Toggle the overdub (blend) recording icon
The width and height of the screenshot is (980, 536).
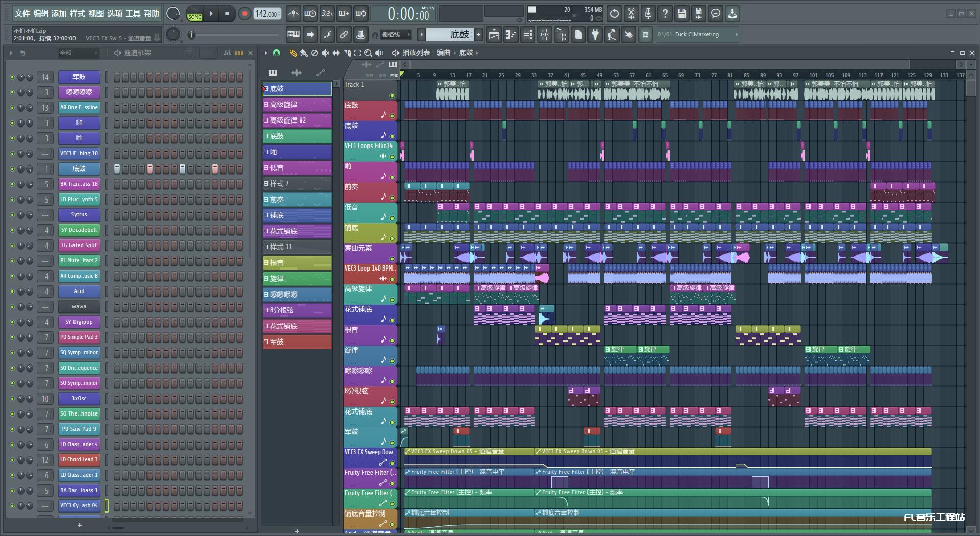click(344, 14)
